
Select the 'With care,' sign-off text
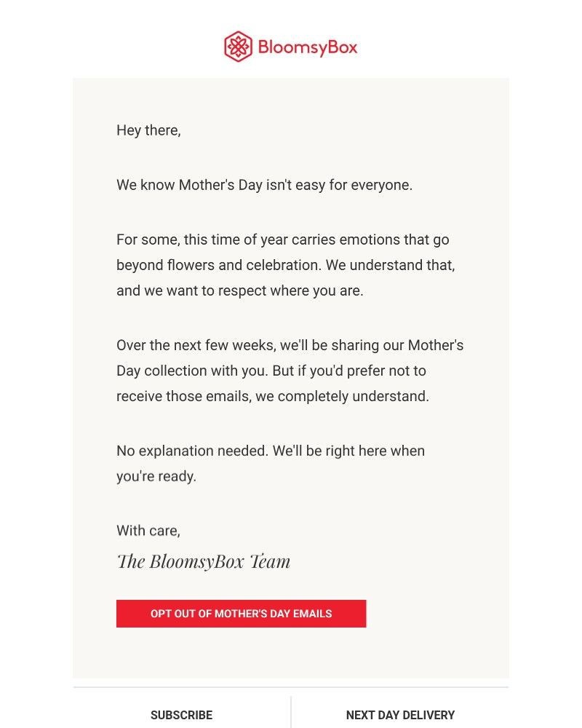pyautogui.click(x=148, y=530)
